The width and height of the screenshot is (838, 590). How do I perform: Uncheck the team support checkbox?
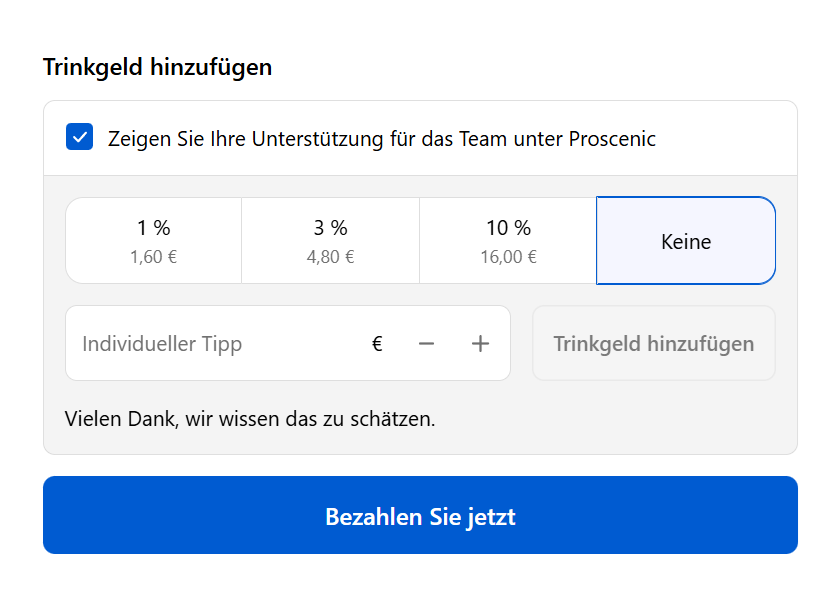click(x=79, y=137)
